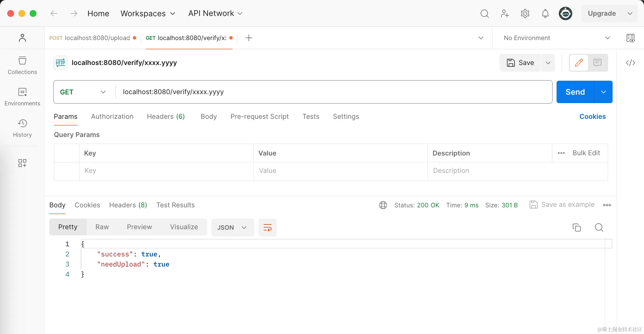
Task: Select the GET localhost:8080/verify tab
Action: (189, 38)
